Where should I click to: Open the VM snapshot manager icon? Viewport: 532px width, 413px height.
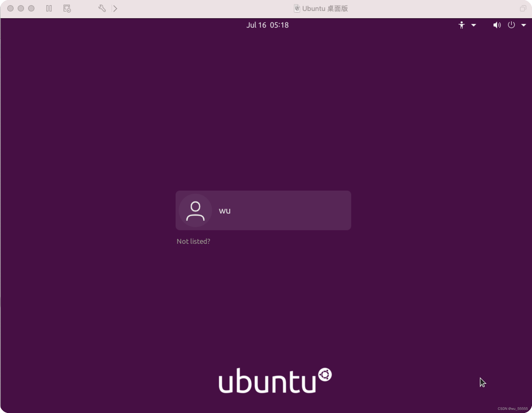pos(67,9)
